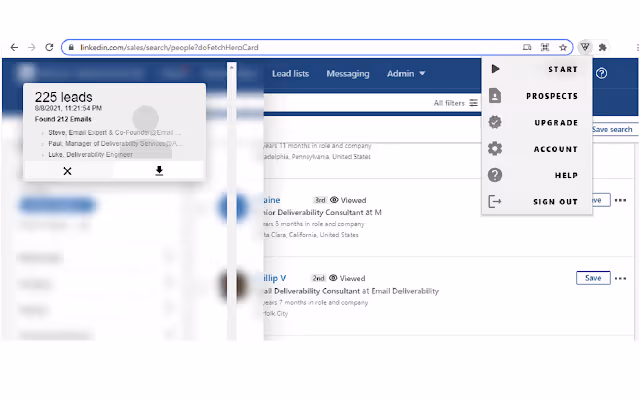Choose SIGN OUT in the extension menu
This screenshot has height=400, width=640.
click(555, 202)
